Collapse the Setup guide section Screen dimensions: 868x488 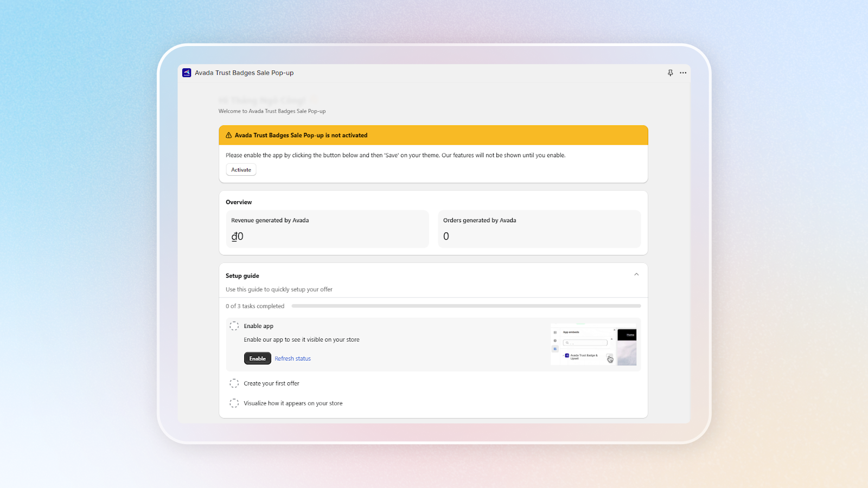tap(636, 275)
